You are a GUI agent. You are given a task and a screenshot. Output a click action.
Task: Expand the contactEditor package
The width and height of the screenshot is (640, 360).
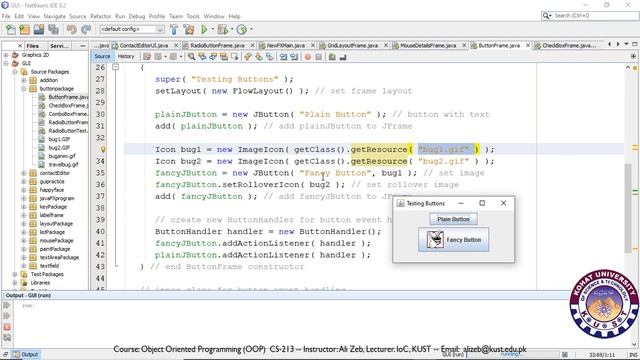click(24, 173)
